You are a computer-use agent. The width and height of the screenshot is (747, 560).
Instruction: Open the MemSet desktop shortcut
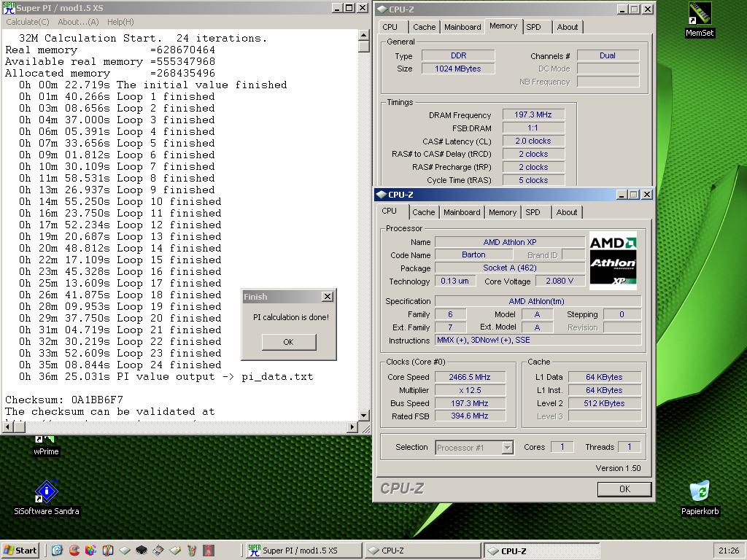click(x=700, y=20)
